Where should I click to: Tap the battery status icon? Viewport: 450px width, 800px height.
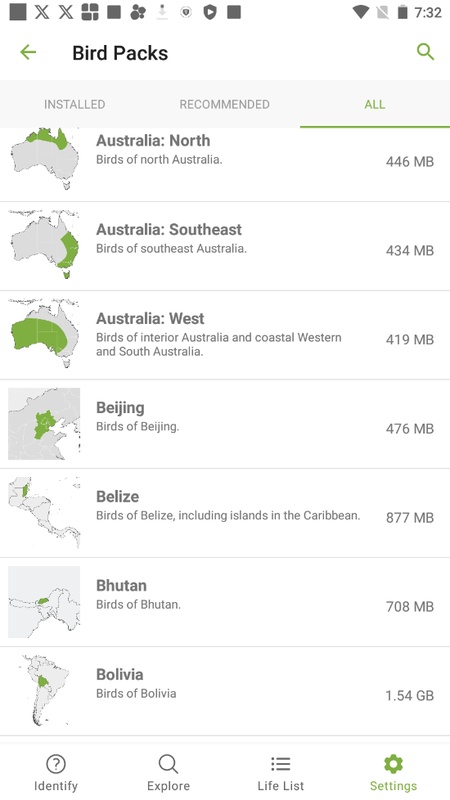tap(403, 12)
